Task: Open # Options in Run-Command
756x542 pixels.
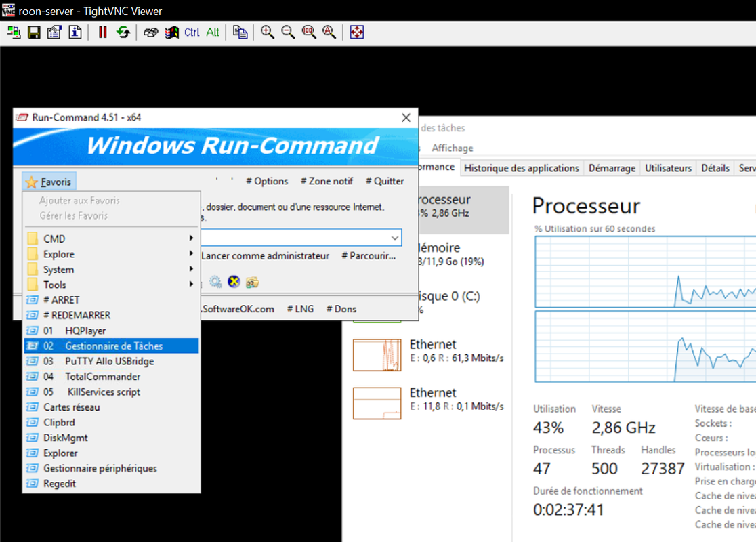Action: pyautogui.click(x=267, y=182)
